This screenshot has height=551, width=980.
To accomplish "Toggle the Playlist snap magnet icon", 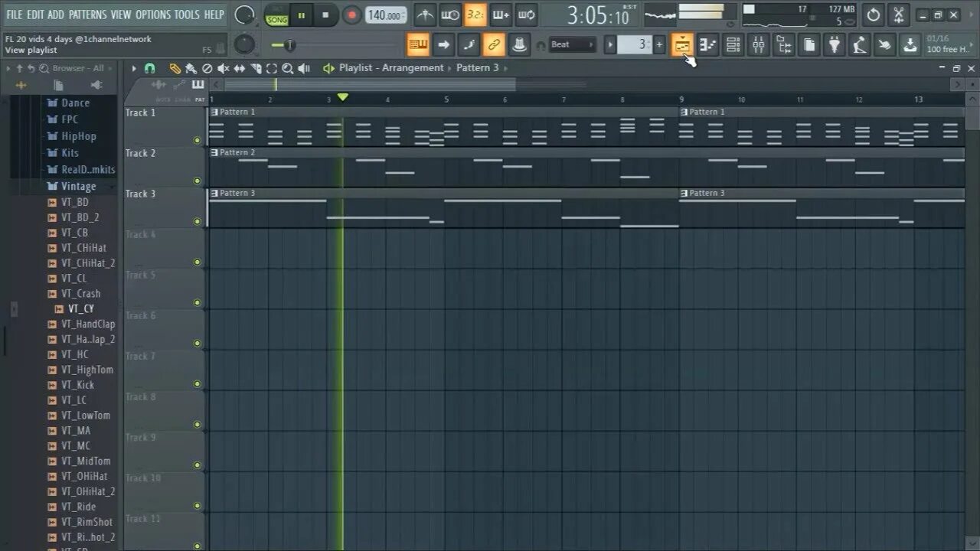I will [x=149, y=68].
